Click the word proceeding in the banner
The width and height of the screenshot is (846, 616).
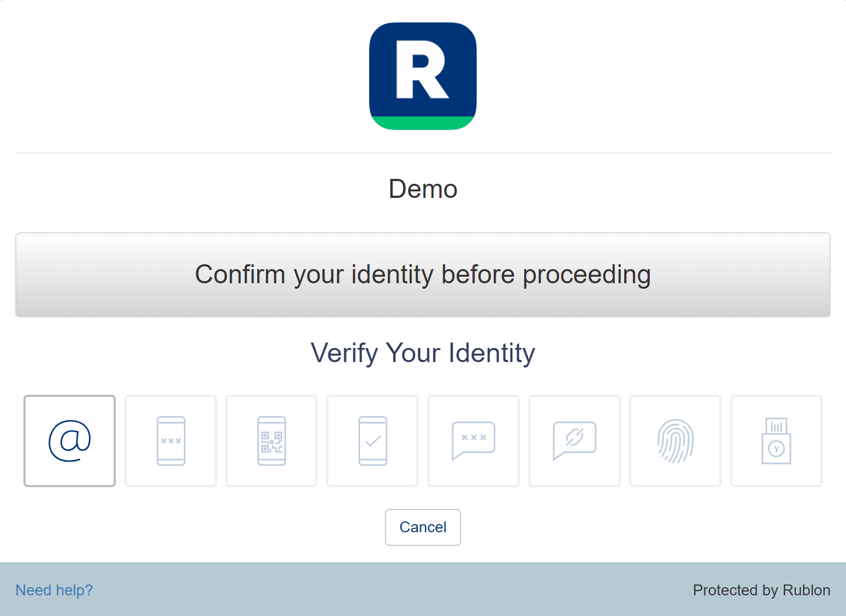click(x=587, y=275)
